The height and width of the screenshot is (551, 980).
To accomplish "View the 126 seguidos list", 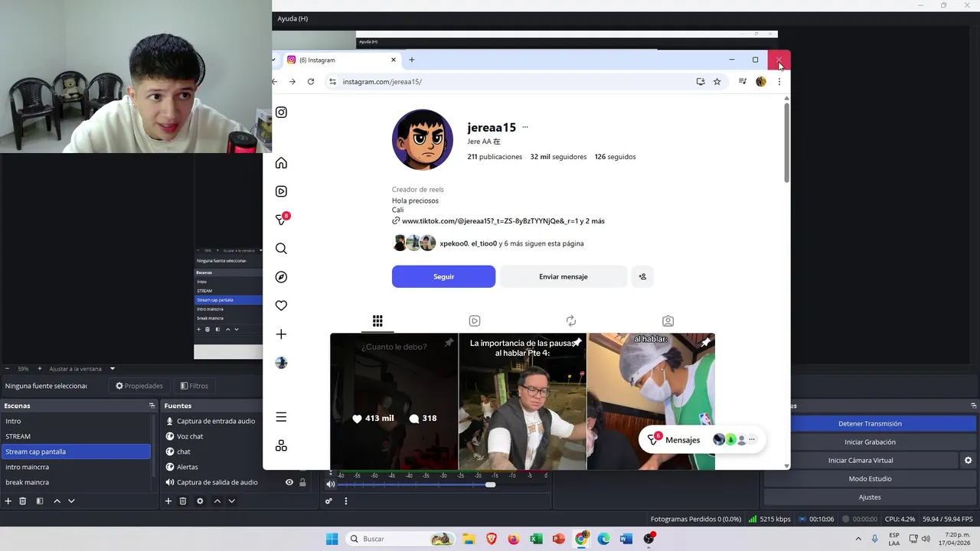I will 615,157.
